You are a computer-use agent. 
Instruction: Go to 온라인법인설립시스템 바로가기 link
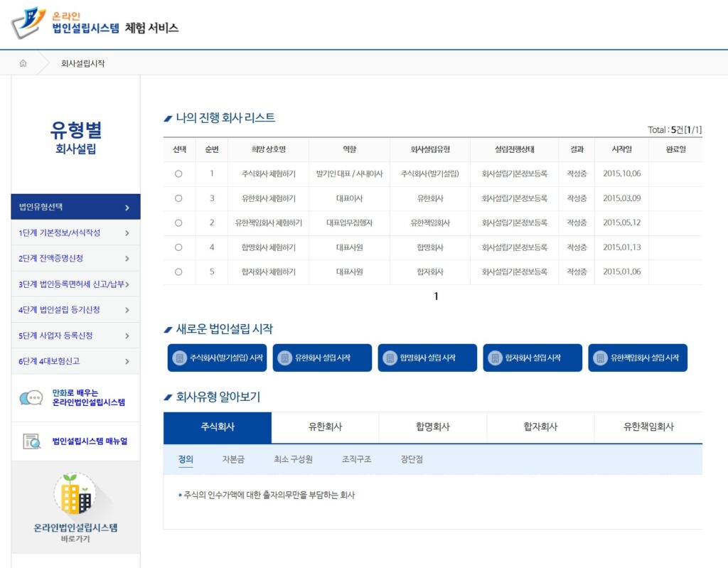point(75,532)
